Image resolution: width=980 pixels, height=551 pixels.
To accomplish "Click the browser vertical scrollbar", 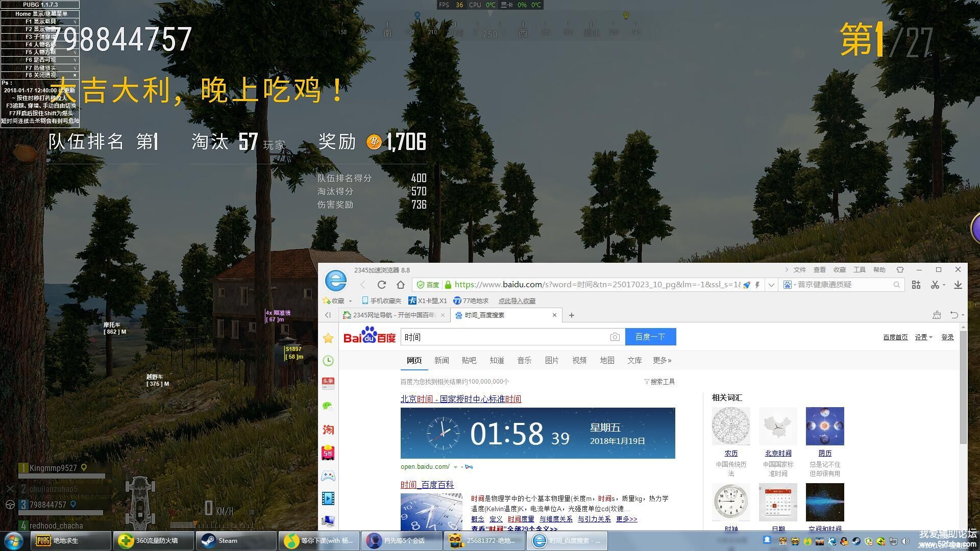I will (964, 388).
